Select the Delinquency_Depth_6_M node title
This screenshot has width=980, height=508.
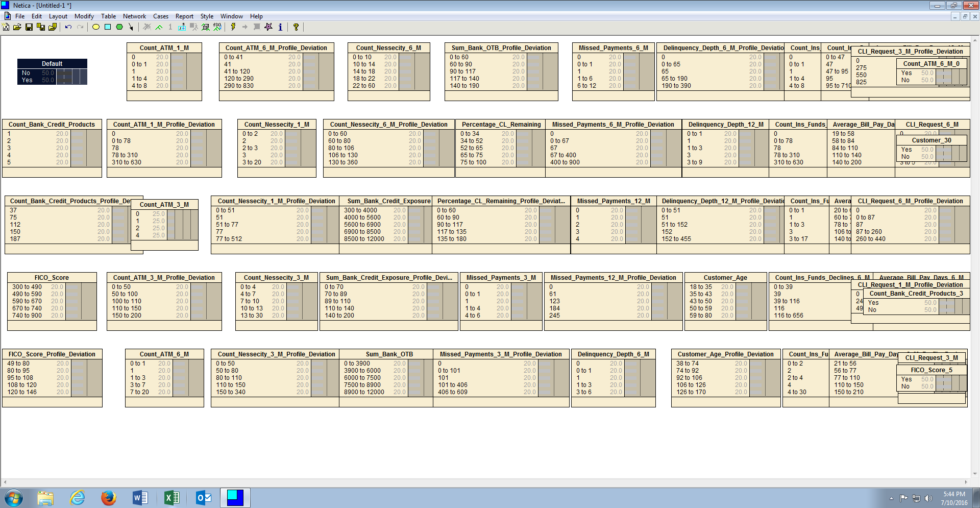click(614, 354)
